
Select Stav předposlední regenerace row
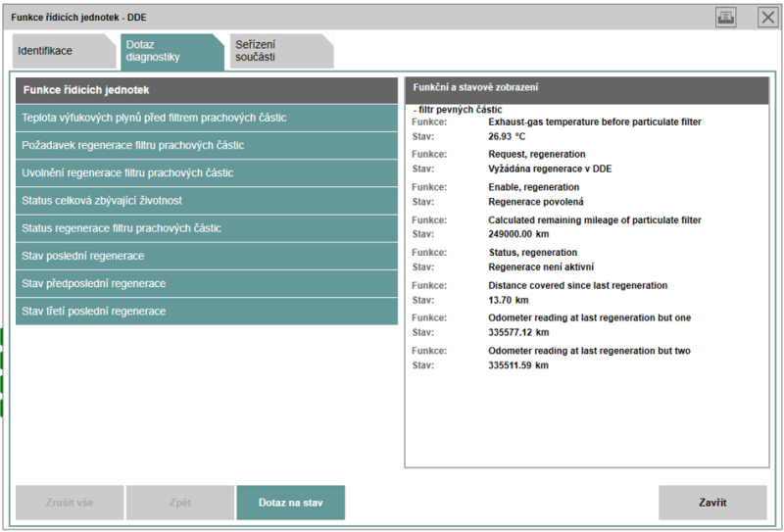(207, 283)
